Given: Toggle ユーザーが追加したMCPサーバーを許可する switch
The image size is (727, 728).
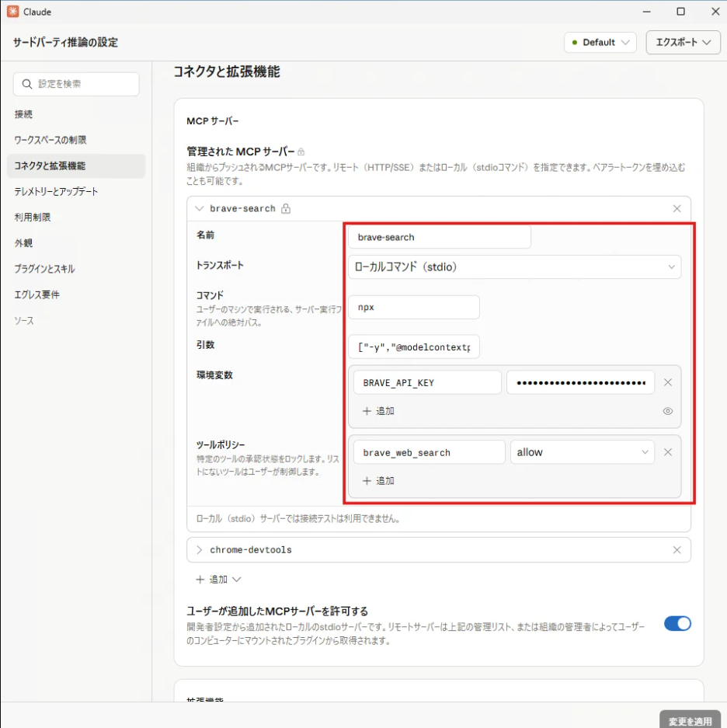Looking at the screenshot, I should (x=677, y=623).
